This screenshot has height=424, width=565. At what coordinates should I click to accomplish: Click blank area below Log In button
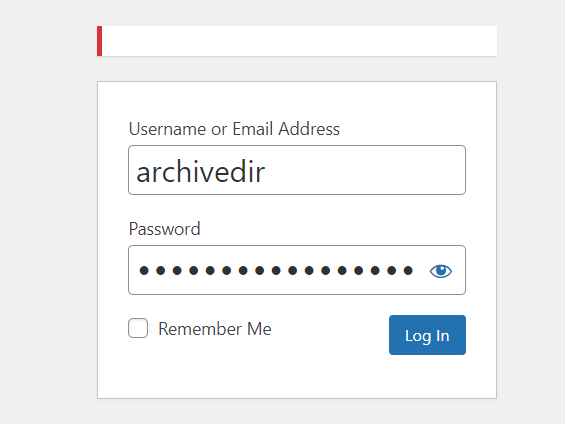point(427,376)
